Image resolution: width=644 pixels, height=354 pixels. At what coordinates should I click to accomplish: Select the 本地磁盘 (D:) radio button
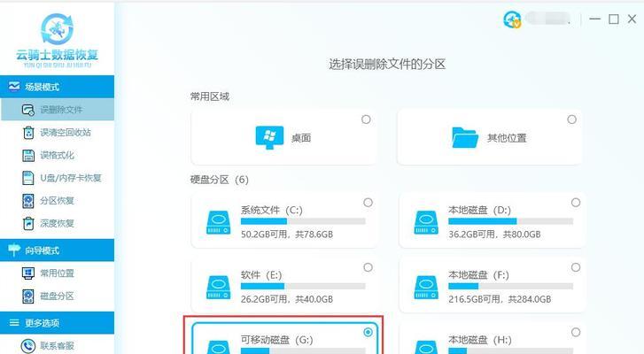576,203
